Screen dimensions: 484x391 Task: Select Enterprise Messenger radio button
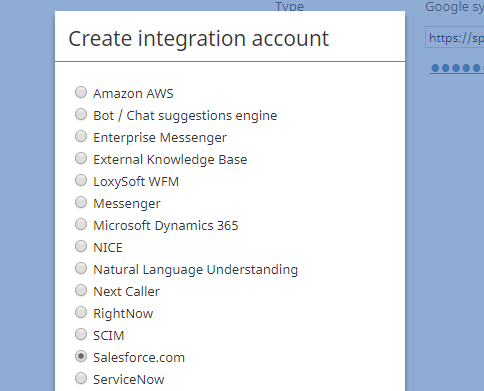pyautogui.click(x=81, y=136)
